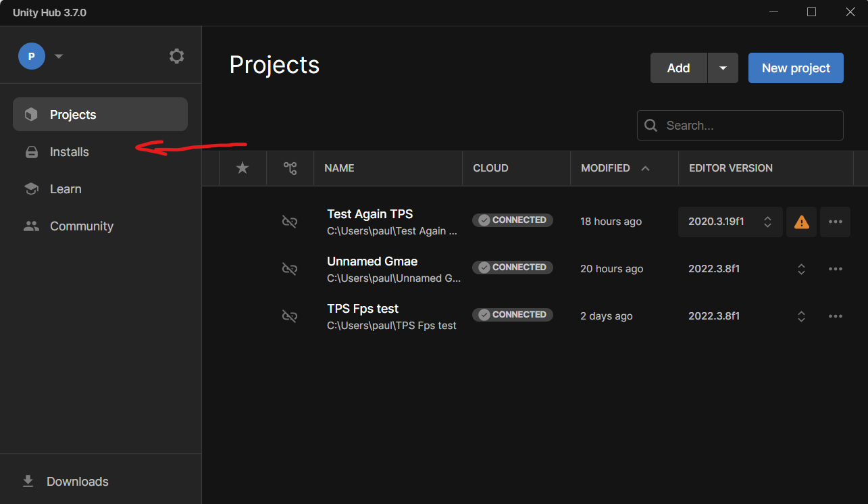The width and height of the screenshot is (868, 504).
Task: Change editor version 2020.3.19f1 selector
Action: 730,222
